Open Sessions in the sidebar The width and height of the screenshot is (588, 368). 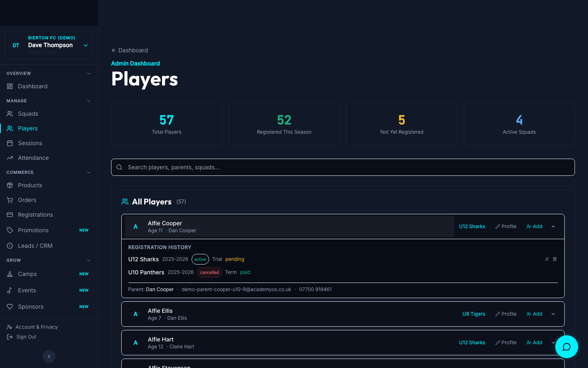[49, 143]
